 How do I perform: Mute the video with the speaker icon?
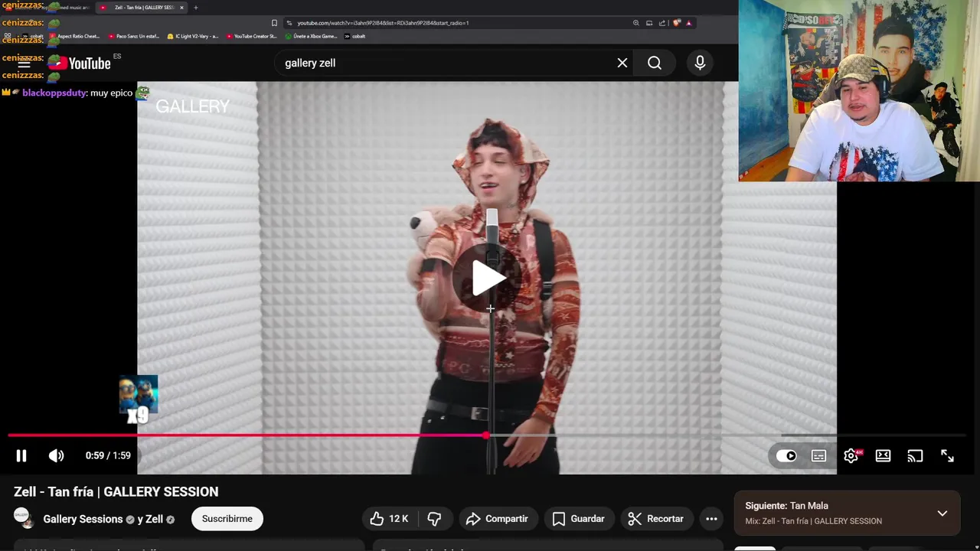[x=57, y=455]
